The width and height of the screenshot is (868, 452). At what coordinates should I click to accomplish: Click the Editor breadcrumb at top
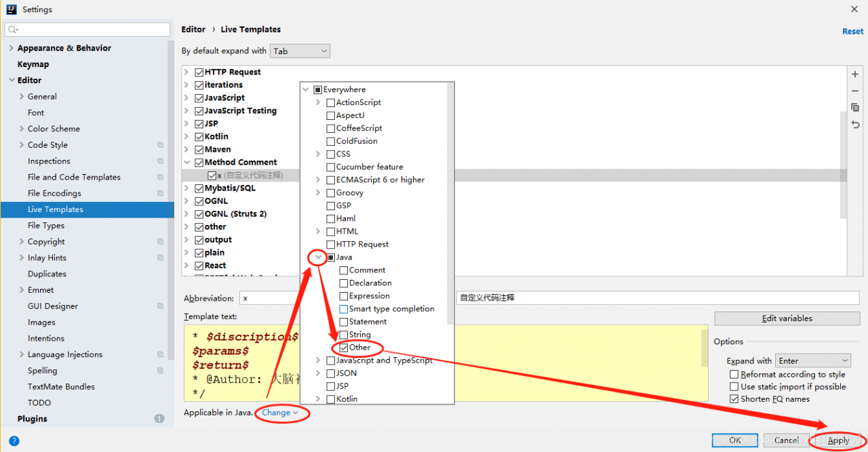tap(193, 30)
